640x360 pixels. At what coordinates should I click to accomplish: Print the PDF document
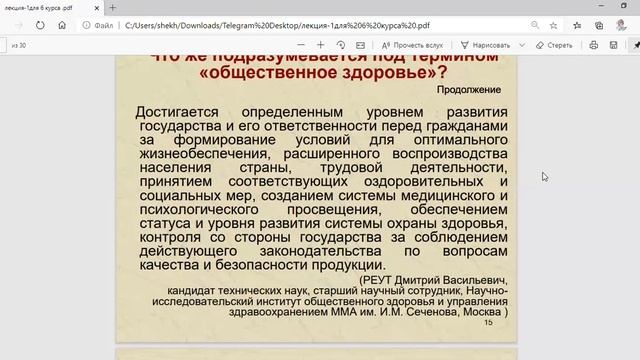[594, 45]
